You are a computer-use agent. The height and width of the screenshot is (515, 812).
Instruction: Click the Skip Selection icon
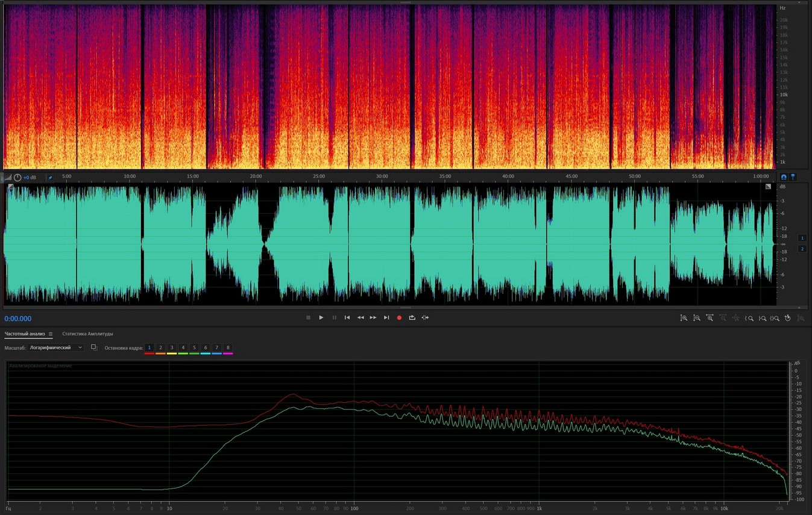tap(426, 317)
